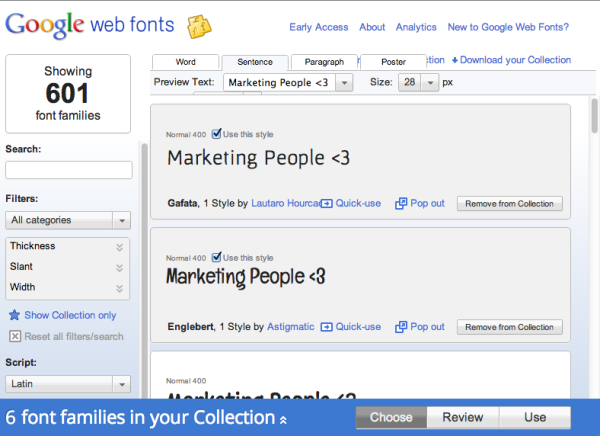
Task: Click the Gafata font name label
Action: pos(183,203)
